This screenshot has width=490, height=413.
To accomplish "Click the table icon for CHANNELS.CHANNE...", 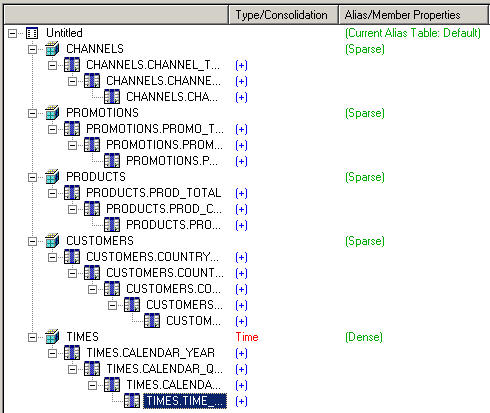I will (x=92, y=81).
